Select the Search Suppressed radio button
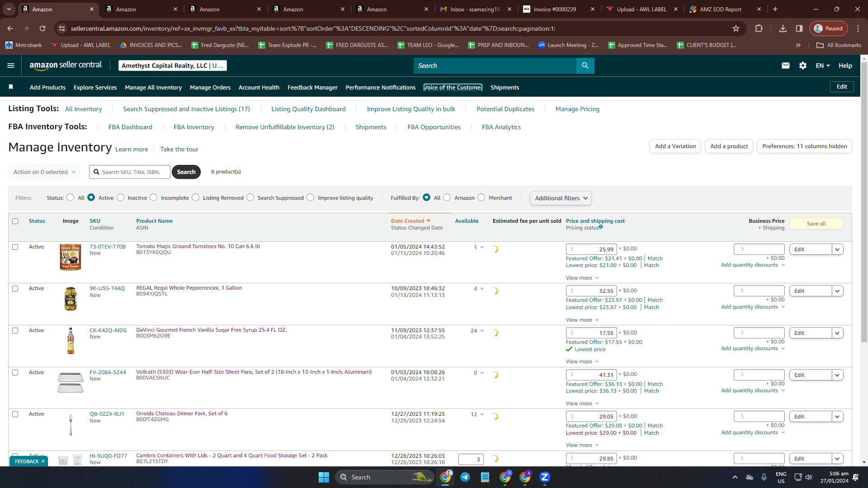This screenshot has width=868, height=488. coord(250,197)
